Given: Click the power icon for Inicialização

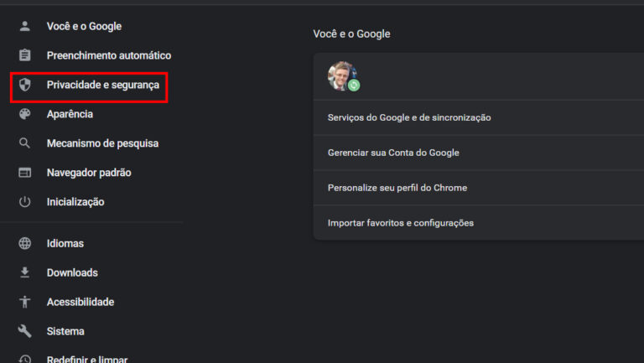Looking at the screenshot, I should [25, 202].
